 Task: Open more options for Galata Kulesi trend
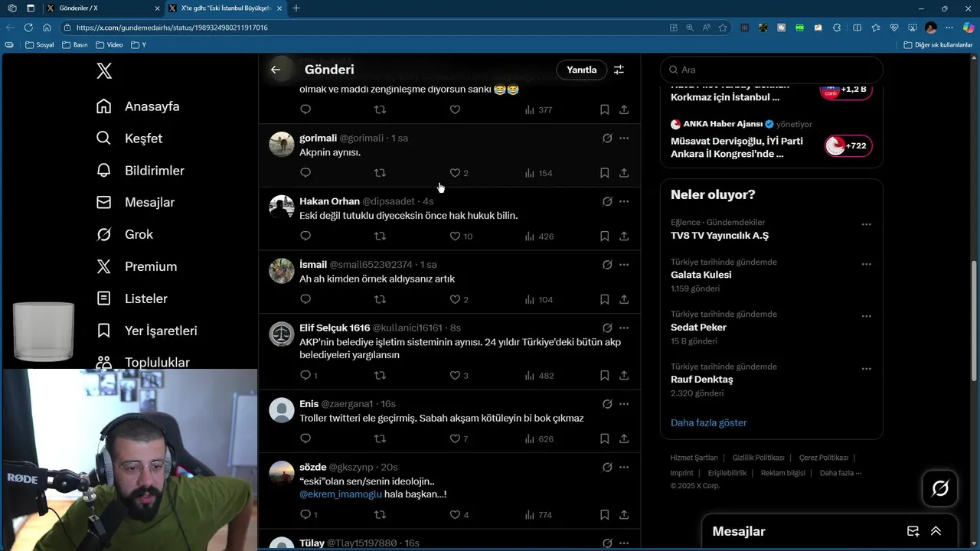click(866, 264)
